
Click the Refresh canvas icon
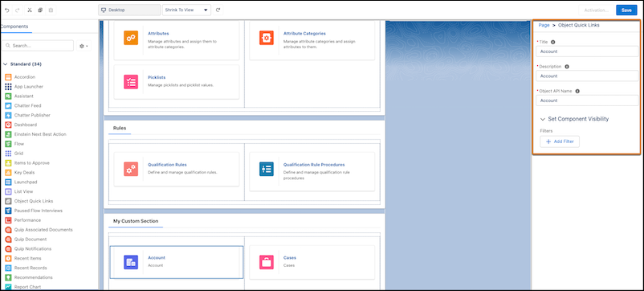pos(218,10)
